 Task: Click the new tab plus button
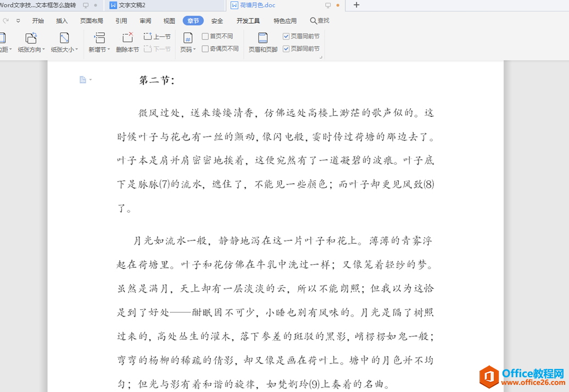[x=356, y=5]
